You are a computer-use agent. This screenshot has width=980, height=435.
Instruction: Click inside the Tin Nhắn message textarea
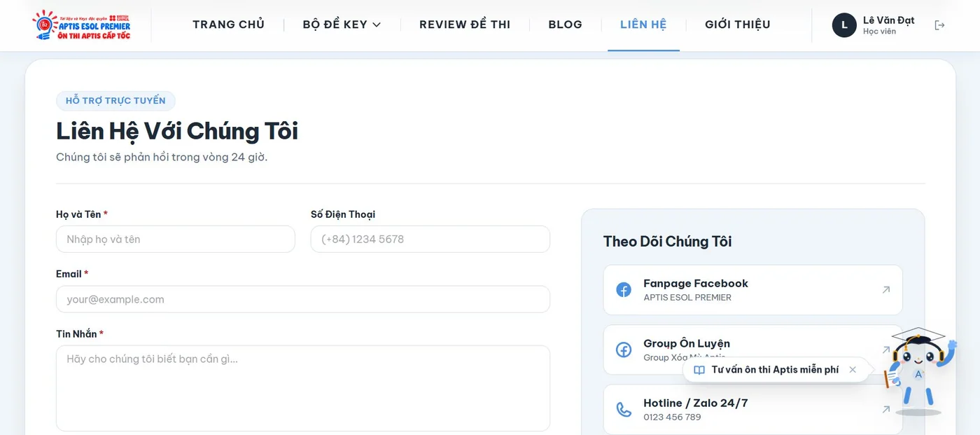pyautogui.click(x=303, y=388)
